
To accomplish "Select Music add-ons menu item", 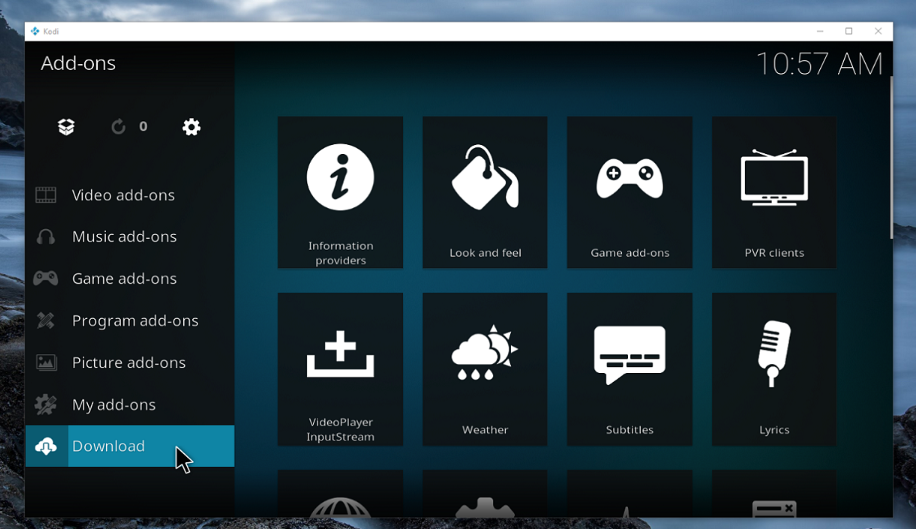I will coord(124,236).
